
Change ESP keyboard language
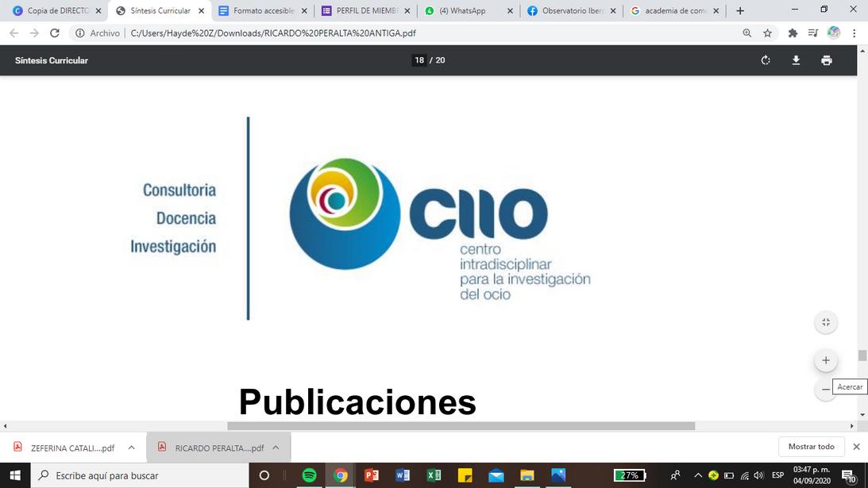coord(777,475)
